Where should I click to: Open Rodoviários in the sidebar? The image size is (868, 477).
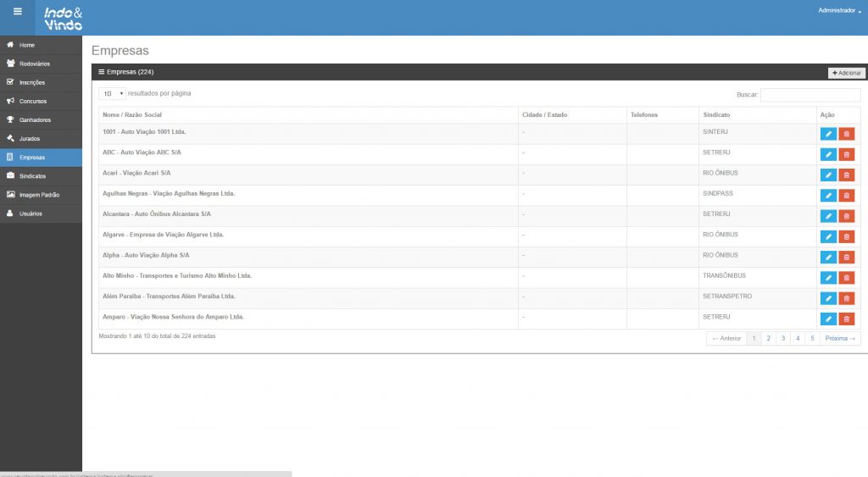[x=35, y=64]
